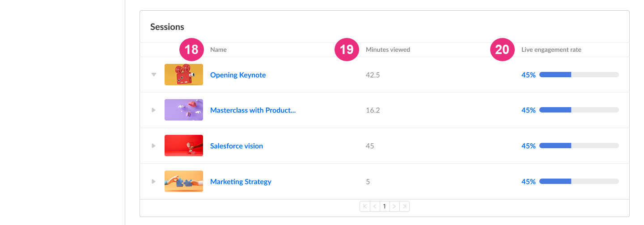Viewport: 644px width, 225px height.
Task: Open the Salesforce vision session link
Action: (x=237, y=146)
